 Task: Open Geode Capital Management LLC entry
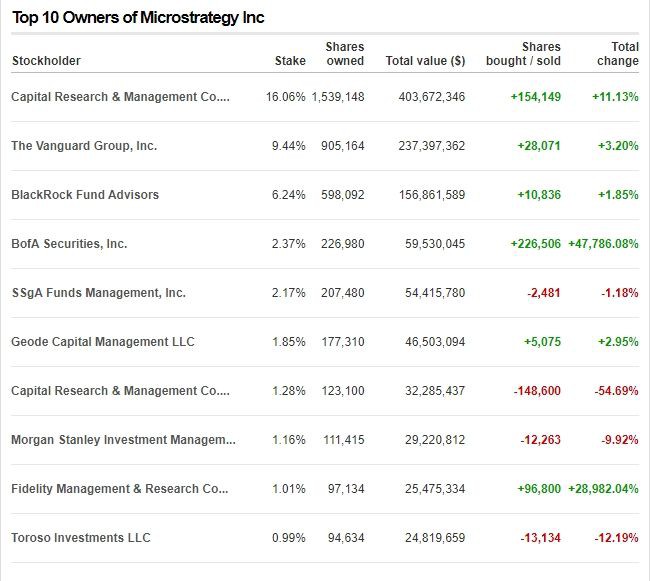(103, 342)
